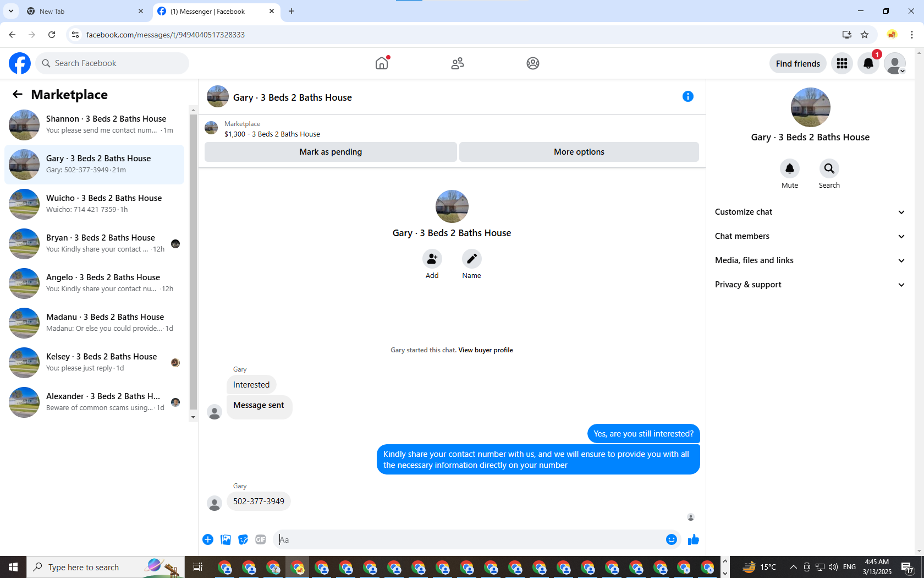The width and height of the screenshot is (924, 578).
Task: Add people to the Gary chat
Action: [432, 259]
